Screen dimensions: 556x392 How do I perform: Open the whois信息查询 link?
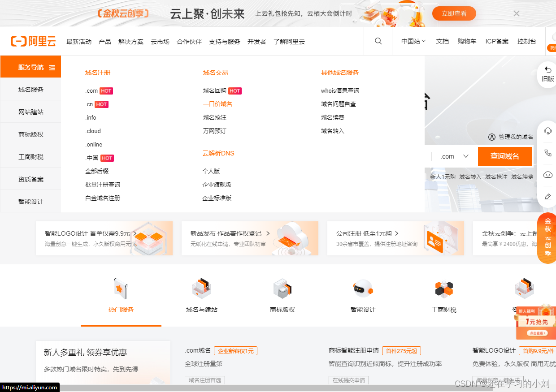point(340,90)
